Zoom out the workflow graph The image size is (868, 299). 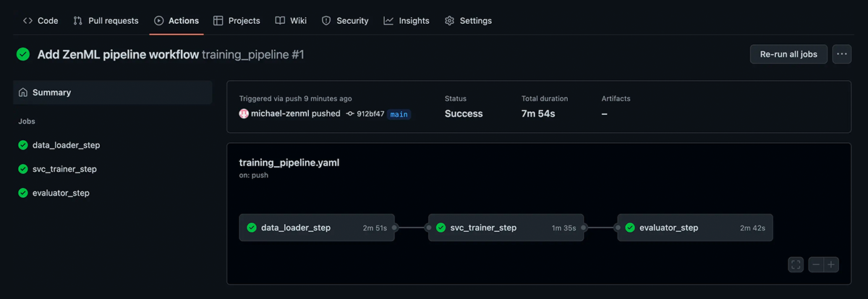[x=816, y=265]
